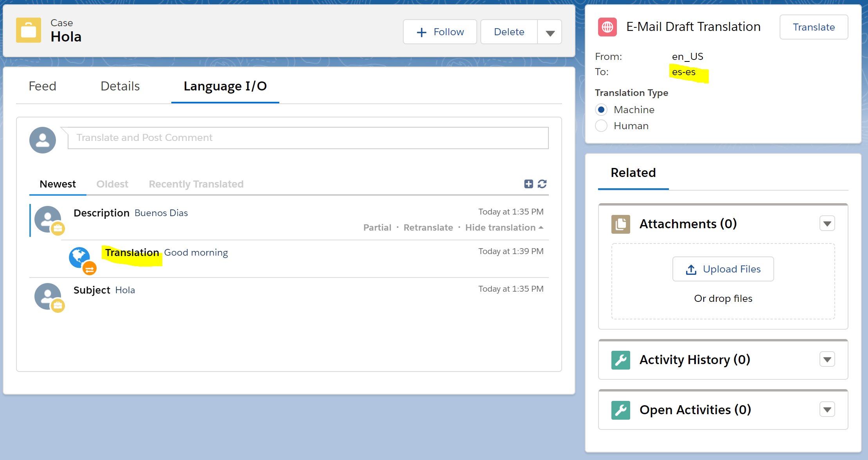
Task: Click the Activity History wrench icon
Action: pos(621,360)
